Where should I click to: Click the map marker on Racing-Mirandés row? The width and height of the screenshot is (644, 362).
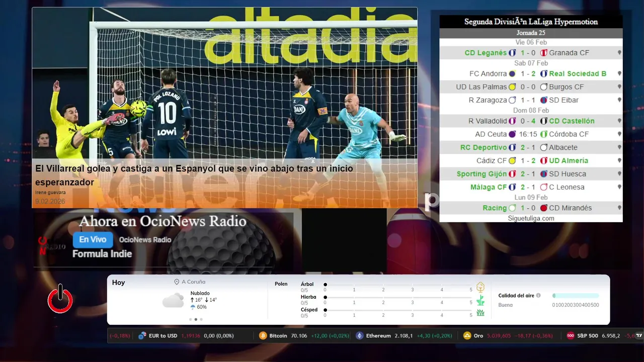pos(619,208)
